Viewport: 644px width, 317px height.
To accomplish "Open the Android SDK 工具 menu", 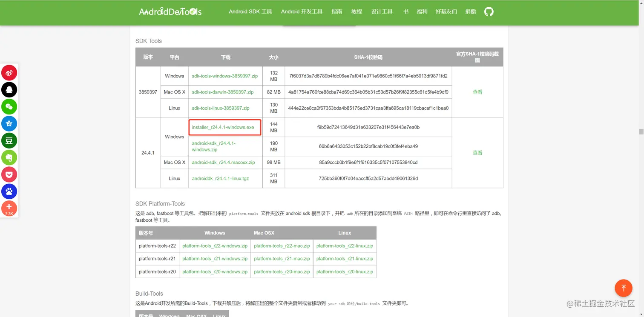I will pos(250,11).
